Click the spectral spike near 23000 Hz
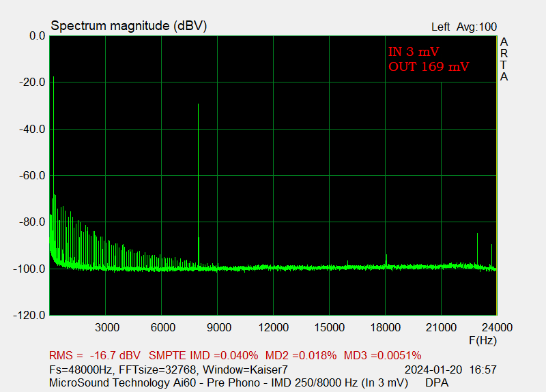The image size is (546, 392). click(x=477, y=249)
